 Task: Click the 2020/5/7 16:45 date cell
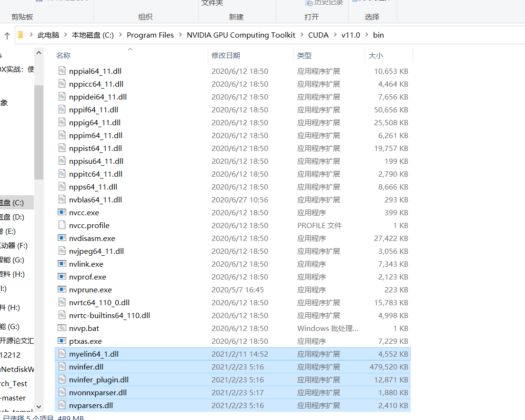[237, 290]
